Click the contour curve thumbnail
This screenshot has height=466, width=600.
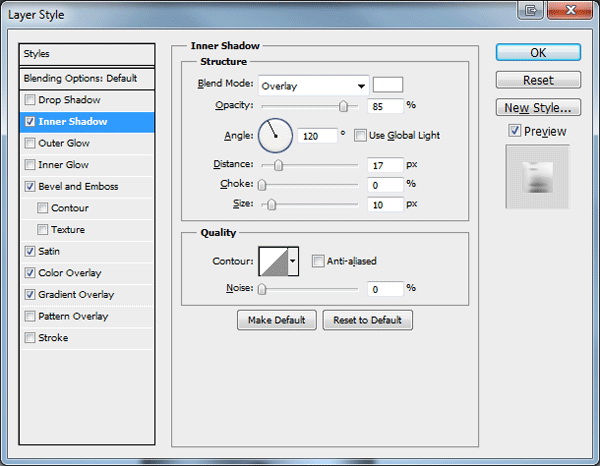[273, 261]
